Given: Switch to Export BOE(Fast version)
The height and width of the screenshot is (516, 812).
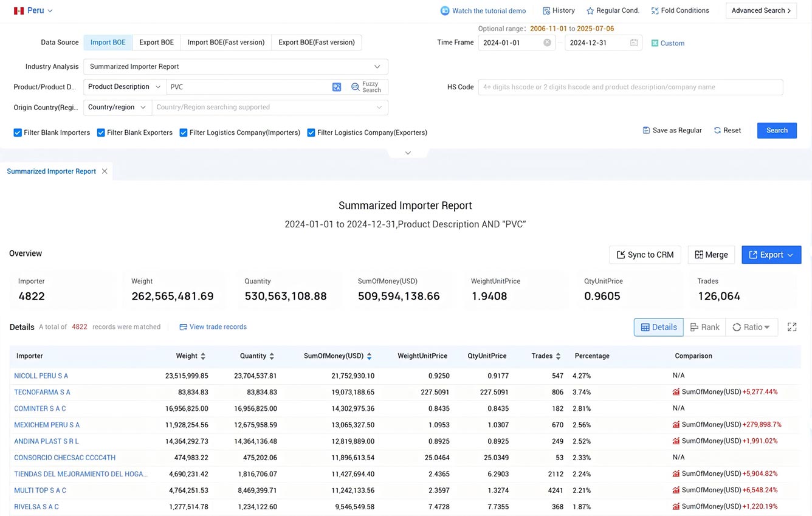Looking at the screenshot, I should click(317, 43).
